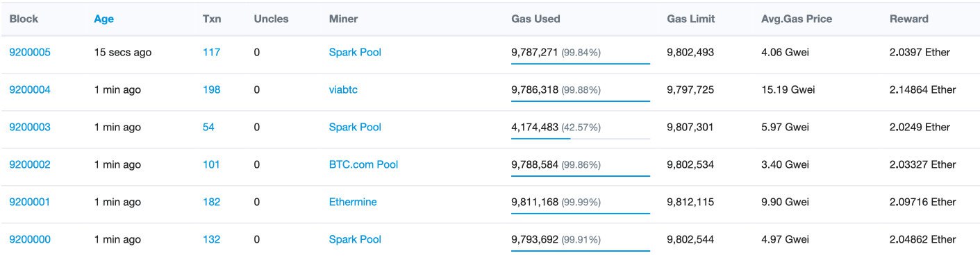Open block 9200004 details
The image size is (980, 260).
[30, 89]
